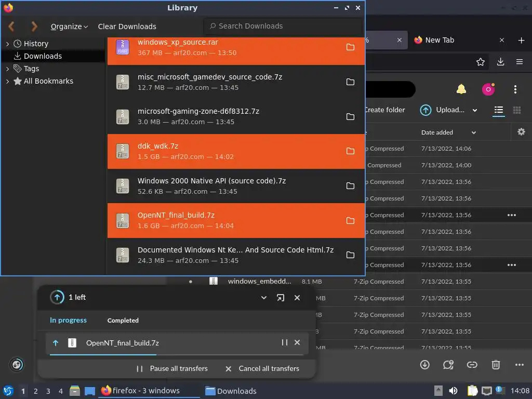Open the Downloads taskbar window
532x399 pixels.
click(231, 391)
